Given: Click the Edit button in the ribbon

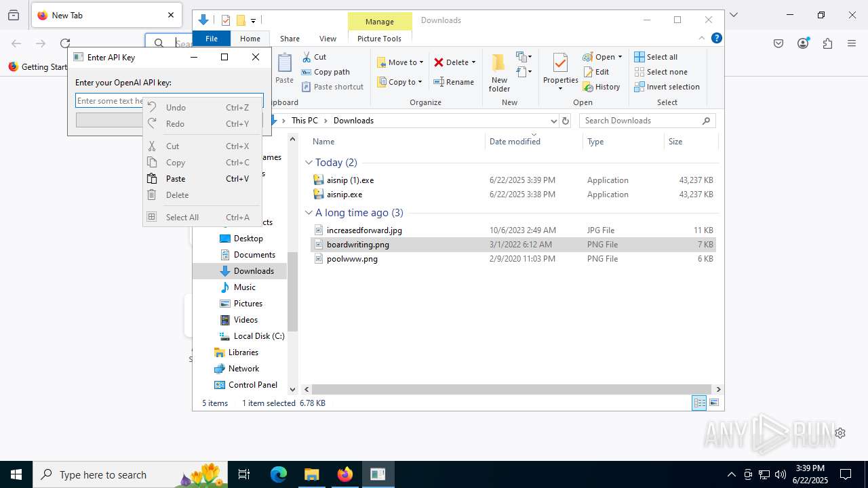Looking at the screenshot, I should [x=596, y=72].
